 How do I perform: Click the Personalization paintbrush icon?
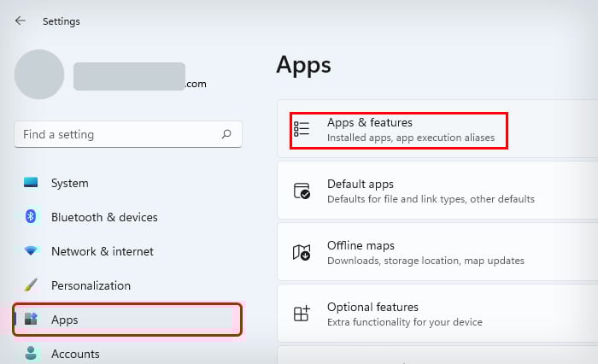pyautogui.click(x=31, y=285)
